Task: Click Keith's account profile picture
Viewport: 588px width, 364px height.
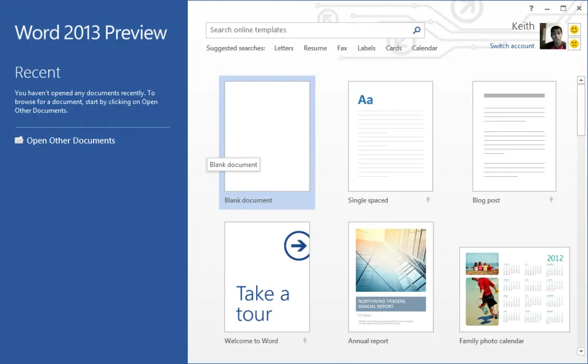Action: tap(553, 36)
